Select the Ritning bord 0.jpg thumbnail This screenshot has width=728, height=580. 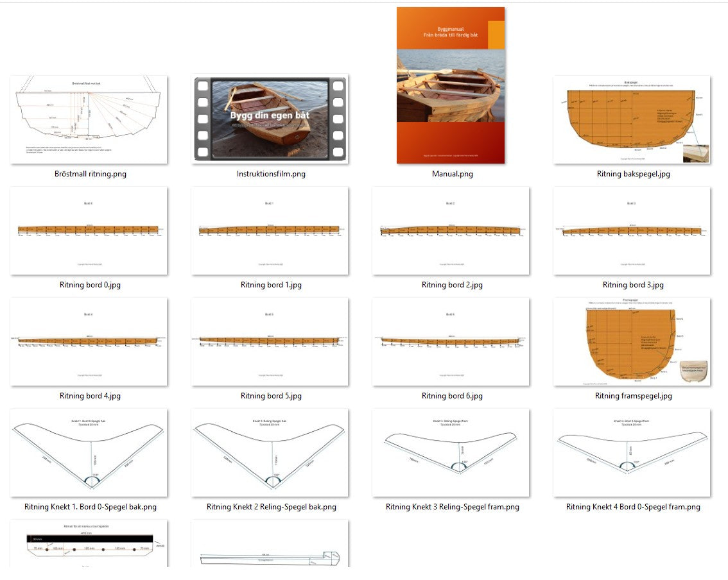click(x=89, y=230)
